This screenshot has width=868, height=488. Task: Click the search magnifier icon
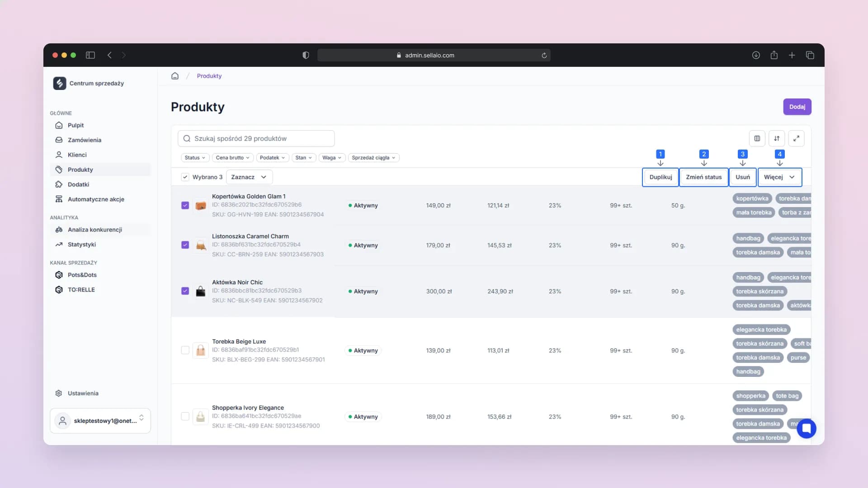tap(187, 138)
